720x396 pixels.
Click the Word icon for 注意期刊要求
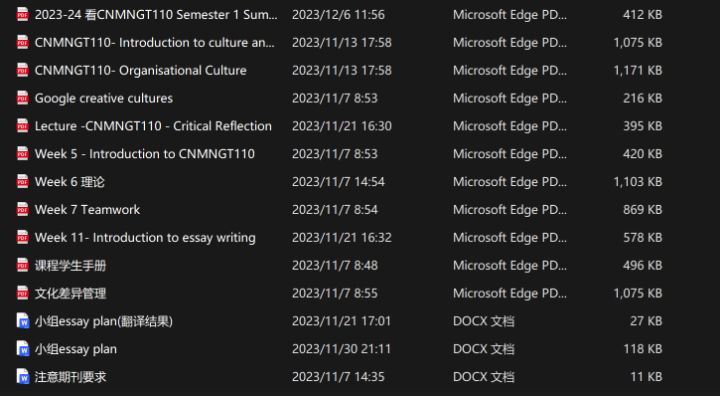tap(22, 377)
